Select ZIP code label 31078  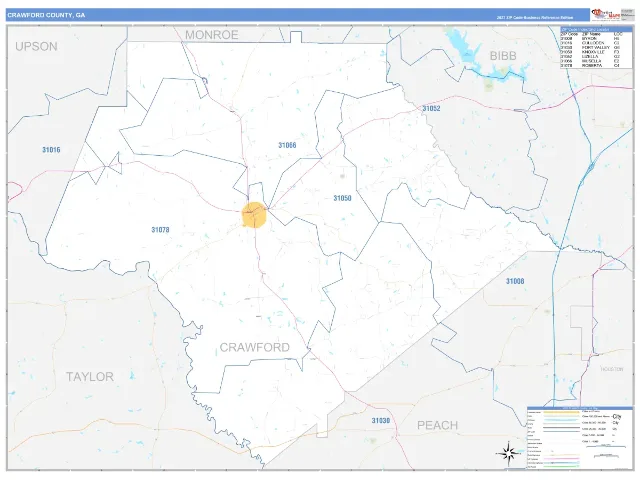click(160, 230)
